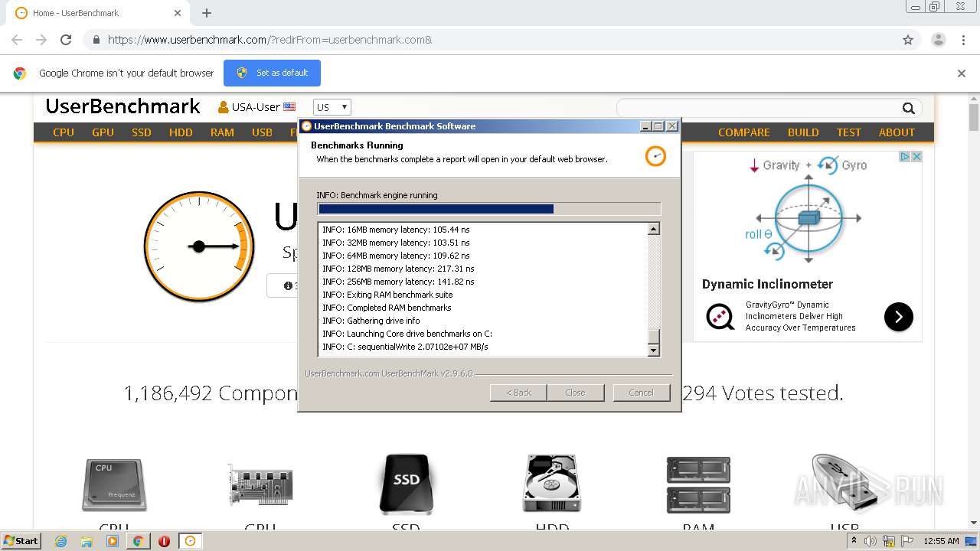Image resolution: width=980 pixels, height=551 pixels.
Task: Switch to UserBenchmark taskbar item
Action: (190, 541)
